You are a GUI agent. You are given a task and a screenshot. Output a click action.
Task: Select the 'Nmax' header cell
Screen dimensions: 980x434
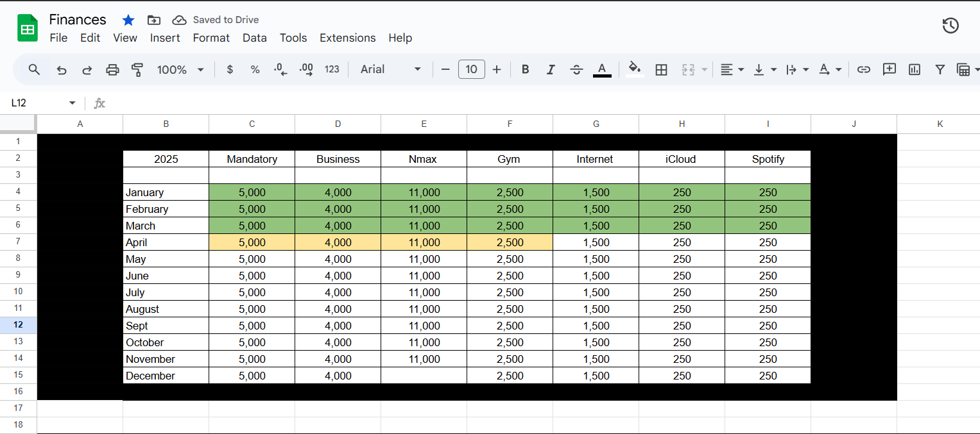[x=424, y=159]
